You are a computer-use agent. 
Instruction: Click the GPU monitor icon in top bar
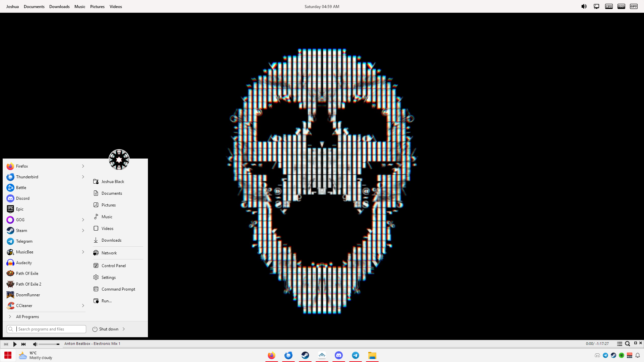pyautogui.click(x=634, y=6)
